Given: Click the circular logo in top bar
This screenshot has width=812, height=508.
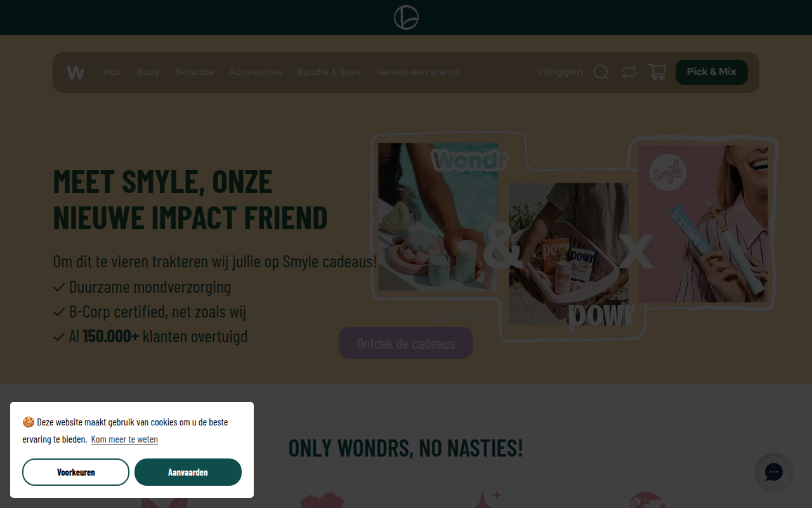Looking at the screenshot, I should (406, 17).
